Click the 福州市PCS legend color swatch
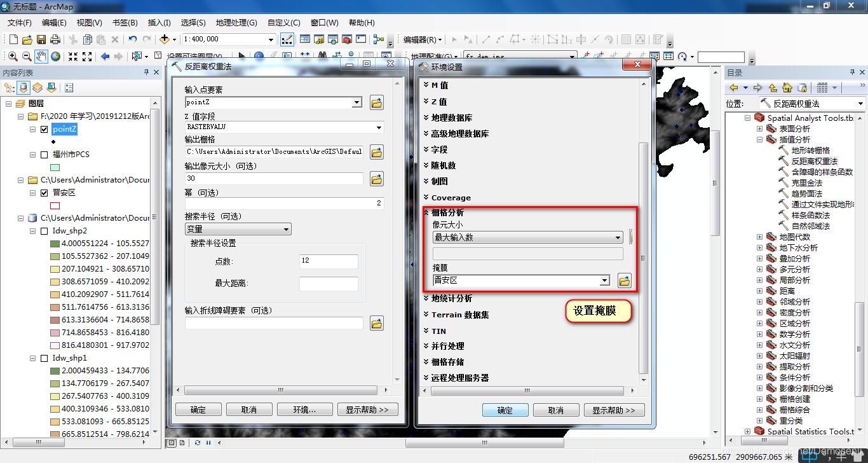 (x=55, y=167)
